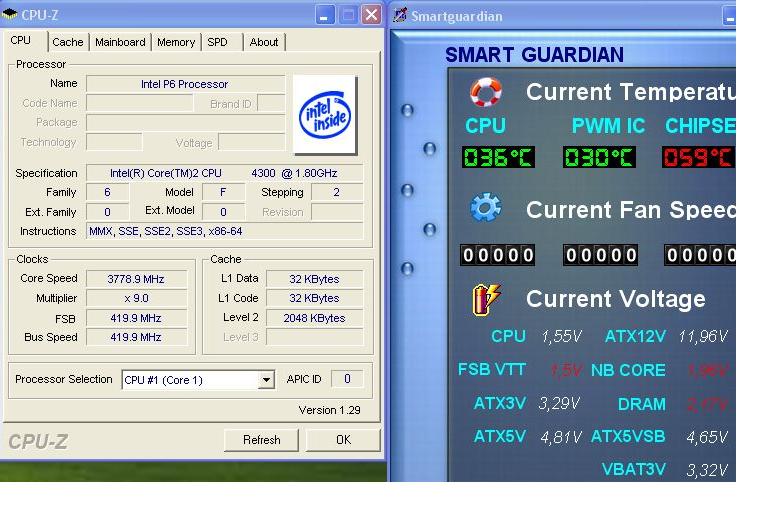Click the FSB VTT voltage reading

click(565, 370)
